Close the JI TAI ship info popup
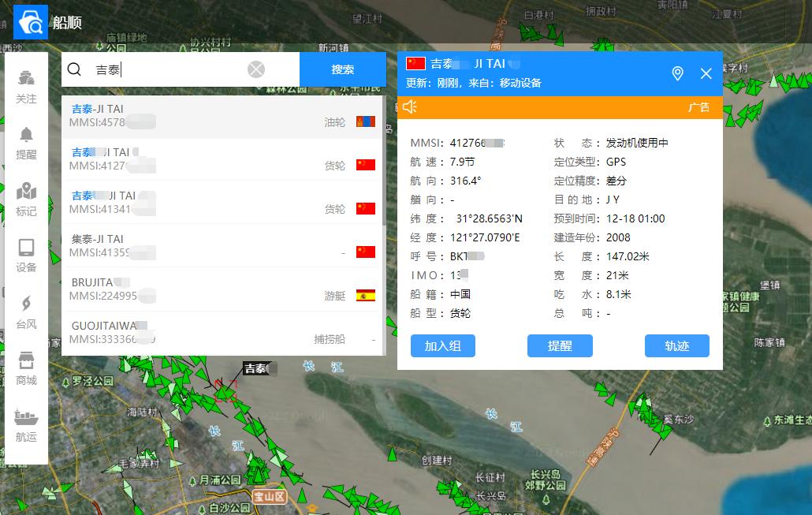The height and width of the screenshot is (515, 812). [x=706, y=73]
